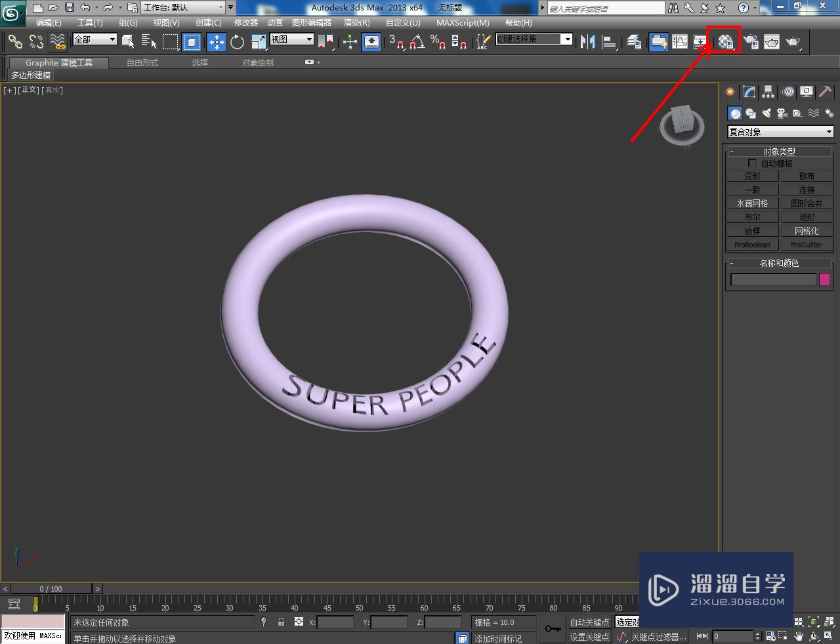Open the Material Editor

coord(725,41)
